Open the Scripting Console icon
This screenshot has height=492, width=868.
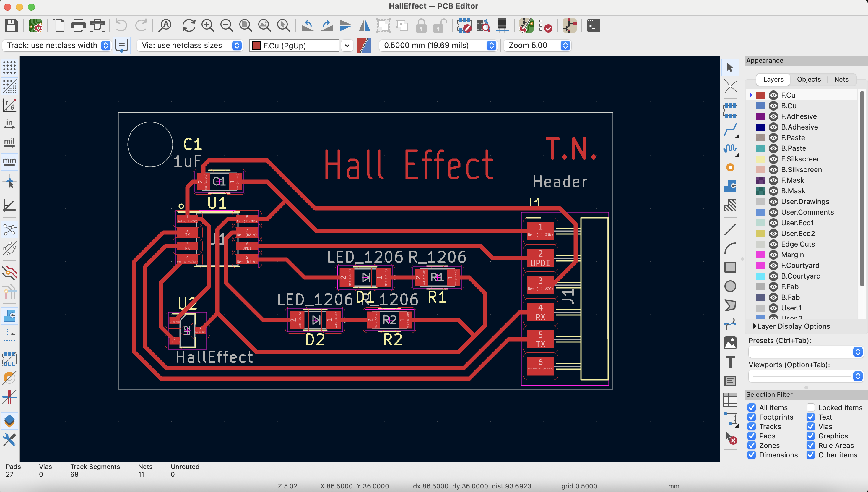coord(593,26)
